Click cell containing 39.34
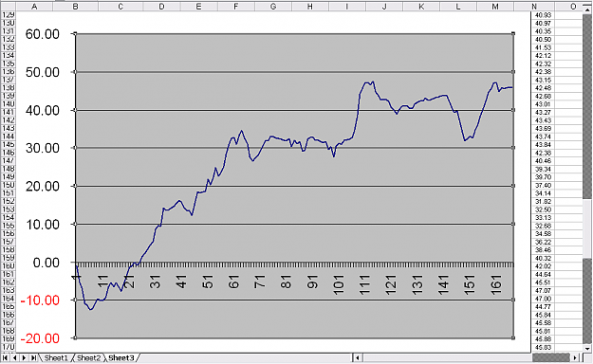Image resolution: width=593 pixels, height=364 pixels. (x=543, y=169)
